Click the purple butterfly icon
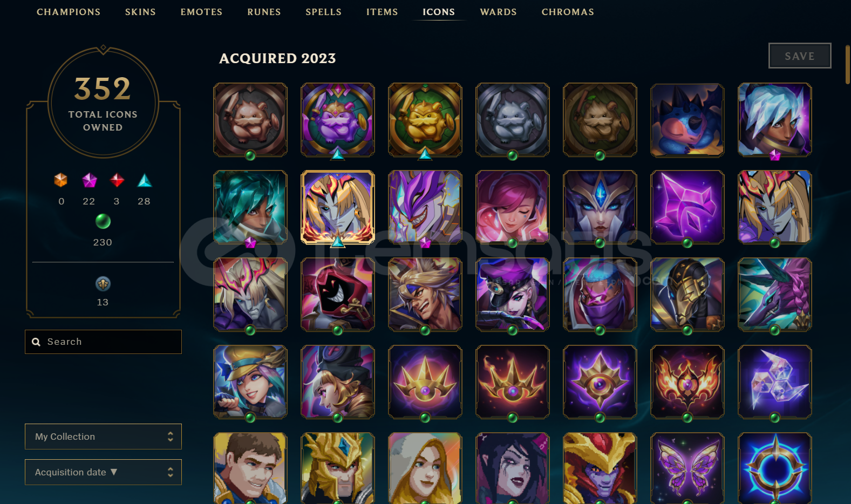851x504 pixels. click(687, 468)
